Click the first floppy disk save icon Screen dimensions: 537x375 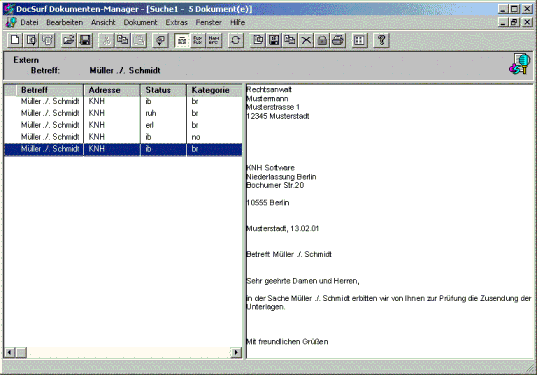click(85, 40)
